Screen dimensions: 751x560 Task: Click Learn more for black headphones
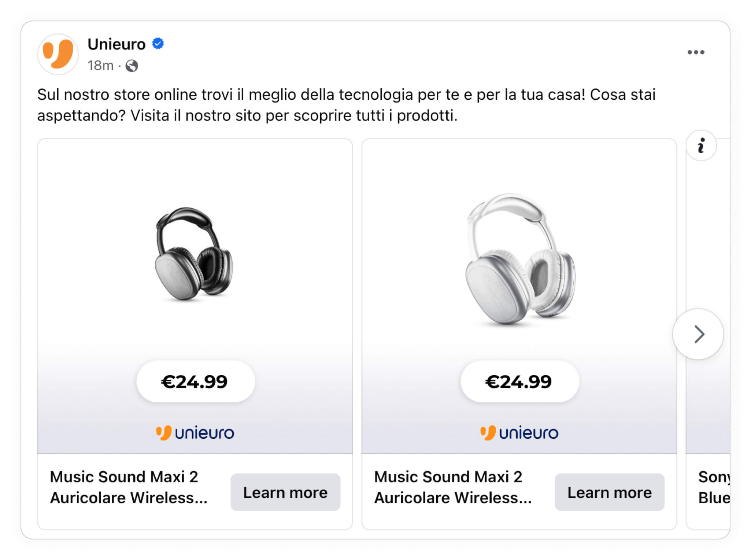[x=285, y=492]
